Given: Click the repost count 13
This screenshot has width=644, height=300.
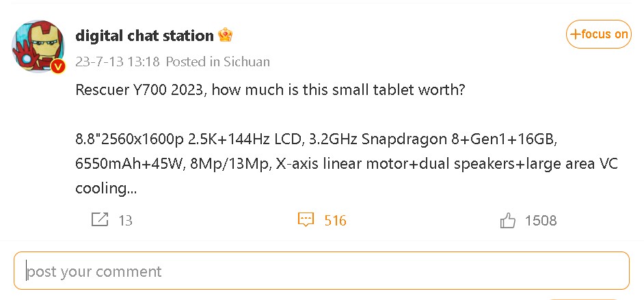Looking at the screenshot, I should [125, 221].
